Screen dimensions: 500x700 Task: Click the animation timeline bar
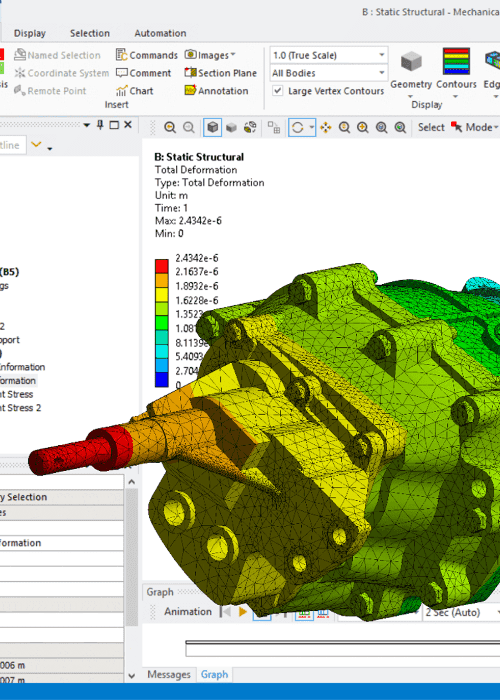tap(342, 648)
